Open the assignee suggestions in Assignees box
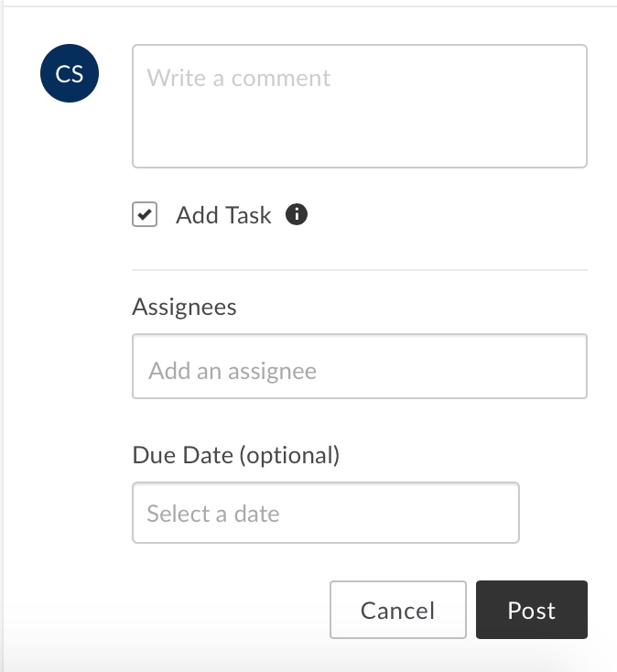The width and height of the screenshot is (617, 672). coord(360,366)
